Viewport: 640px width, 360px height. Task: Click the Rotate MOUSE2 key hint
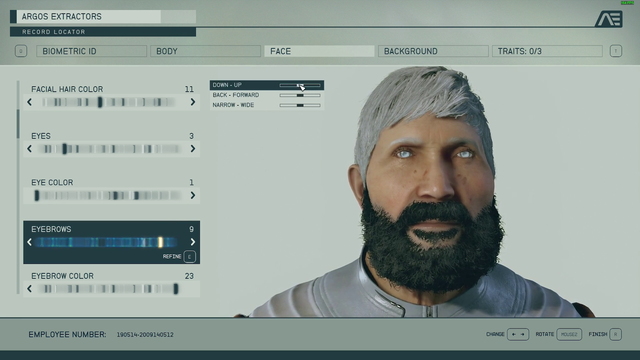click(569, 334)
